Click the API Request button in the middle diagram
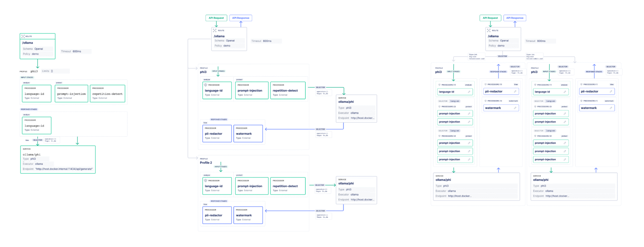644x247 pixels. click(x=216, y=18)
